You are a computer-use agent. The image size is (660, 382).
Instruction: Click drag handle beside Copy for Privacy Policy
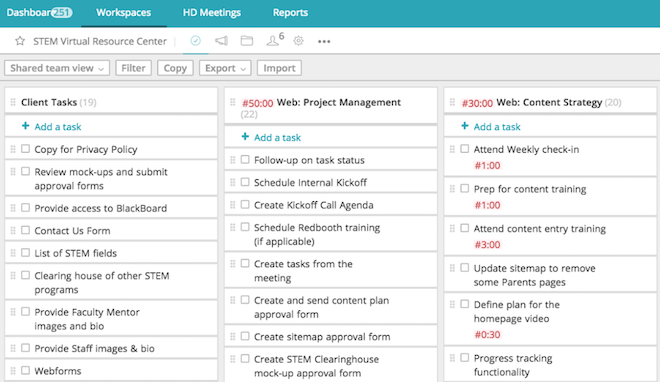point(13,149)
